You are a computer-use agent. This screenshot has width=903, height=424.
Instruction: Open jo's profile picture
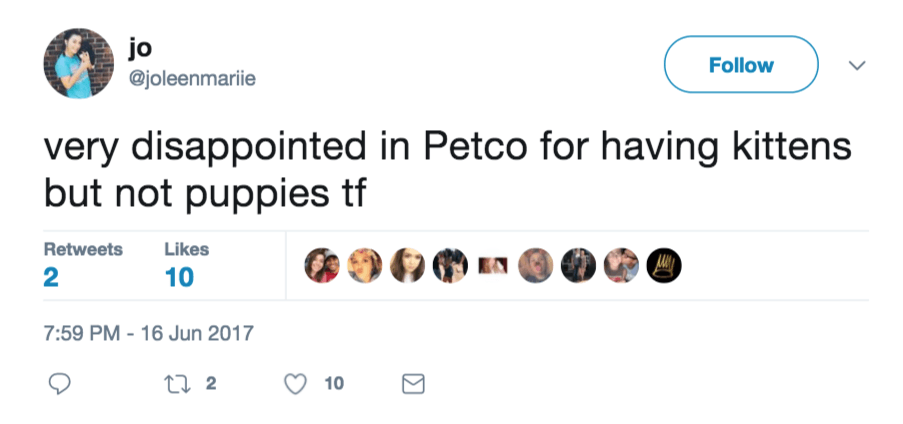pos(78,63)
